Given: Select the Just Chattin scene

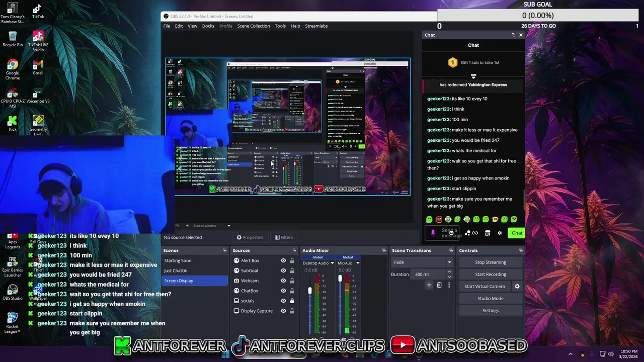Looking at the screenshot, I should 195,270.
